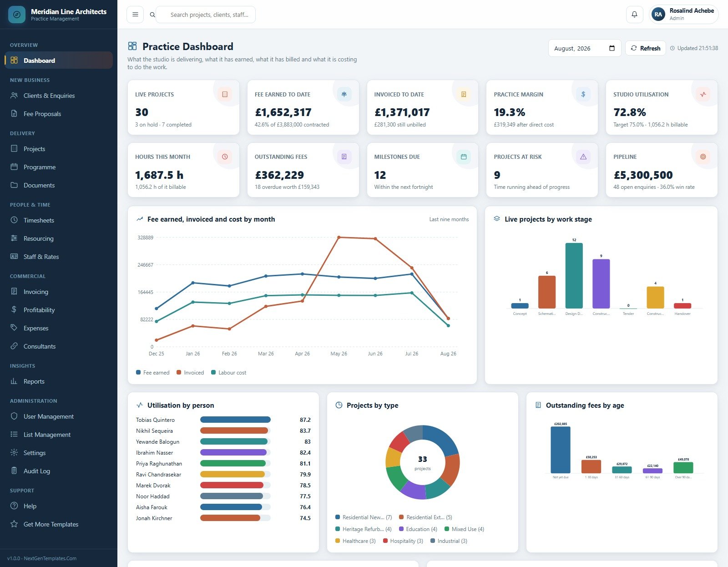The width and height of the screenshot is (728, 567).
Task: Toggle Education legend item
Action: pyautogui.click(x=418, y=529)
